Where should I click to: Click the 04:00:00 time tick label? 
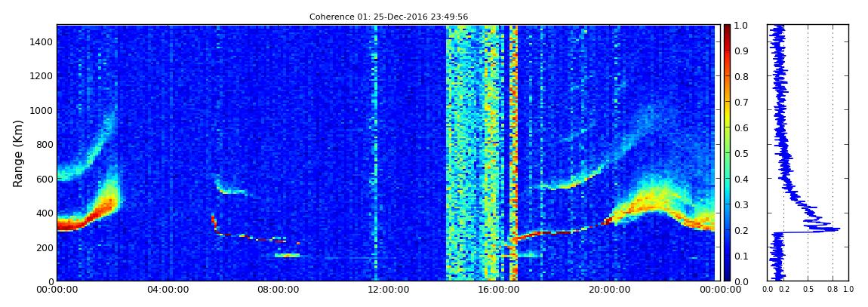167,290
